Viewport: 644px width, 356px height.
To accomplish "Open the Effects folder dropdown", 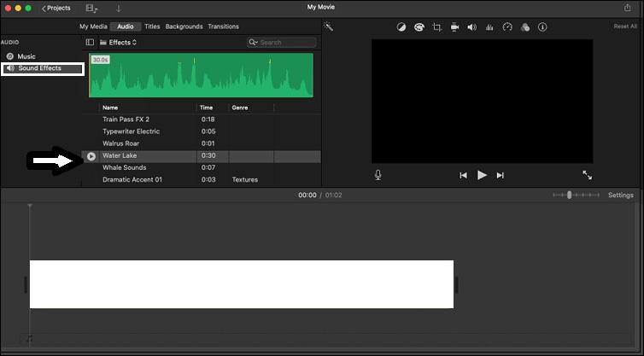I will coord(119,43).
